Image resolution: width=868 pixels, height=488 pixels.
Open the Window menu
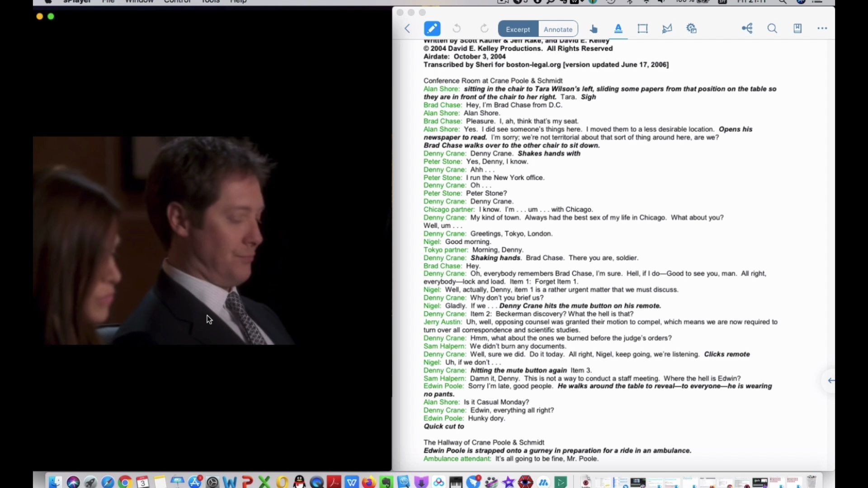139,2
